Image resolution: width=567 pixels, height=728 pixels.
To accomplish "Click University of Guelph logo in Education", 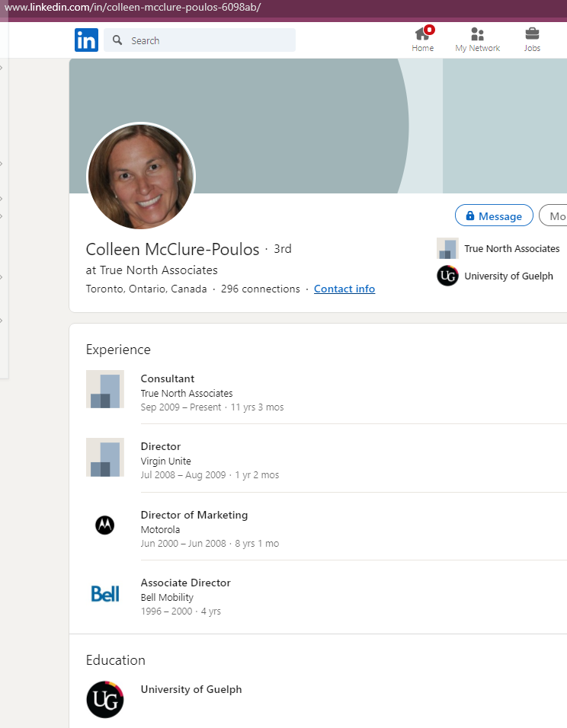I will point(104,699).
